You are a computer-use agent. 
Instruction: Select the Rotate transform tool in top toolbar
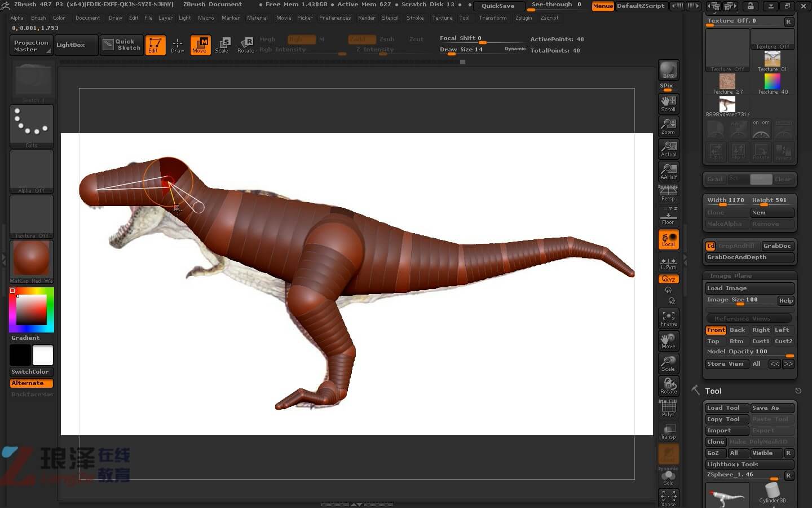point(246,45)
